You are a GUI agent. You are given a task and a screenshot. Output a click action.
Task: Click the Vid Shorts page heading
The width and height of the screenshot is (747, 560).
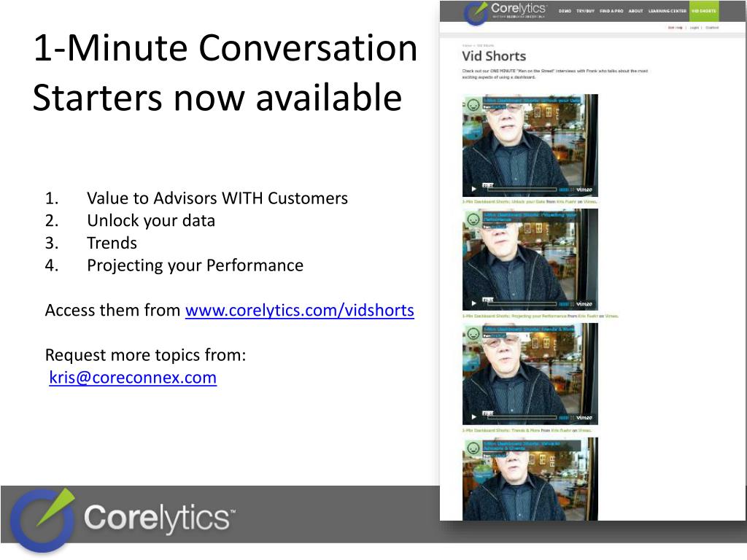click(x=494, y=56)
